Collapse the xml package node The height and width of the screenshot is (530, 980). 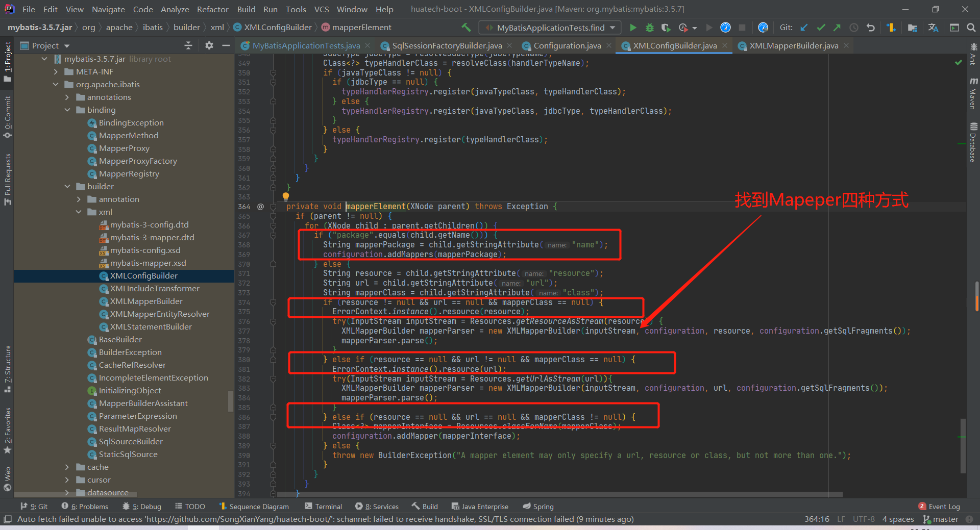coord(78,212)
